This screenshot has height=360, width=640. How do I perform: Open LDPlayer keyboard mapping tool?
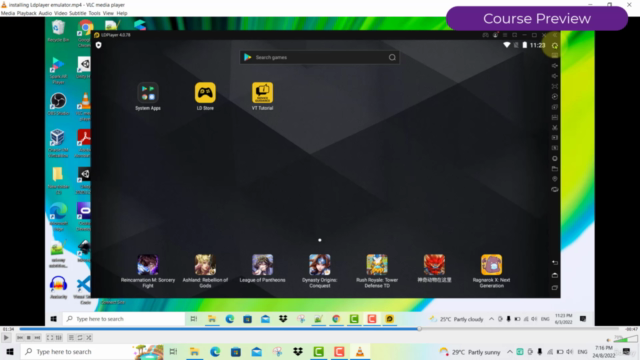pos(555,55)
